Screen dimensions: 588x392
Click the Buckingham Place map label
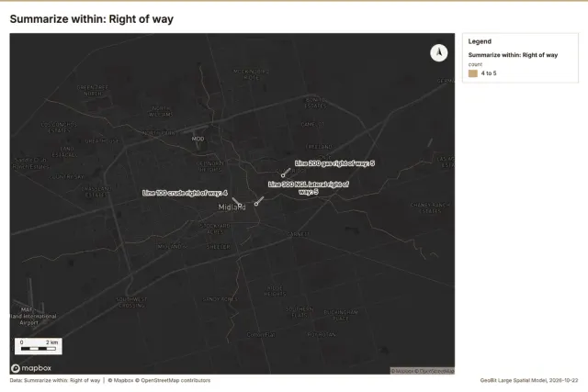341,315
